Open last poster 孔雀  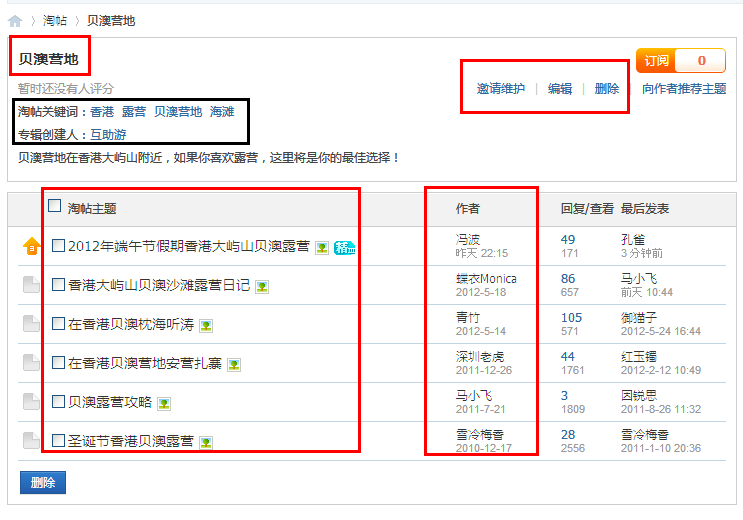click(633, 239)
